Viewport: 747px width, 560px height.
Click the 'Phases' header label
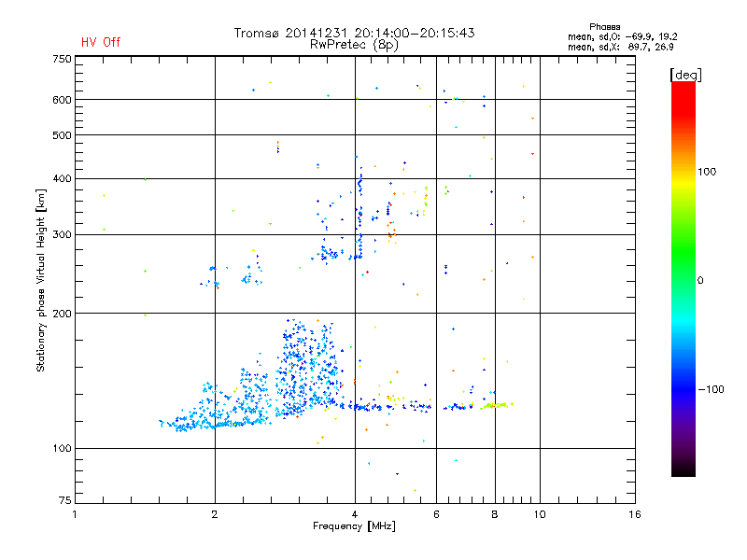(x=604, y=27)
